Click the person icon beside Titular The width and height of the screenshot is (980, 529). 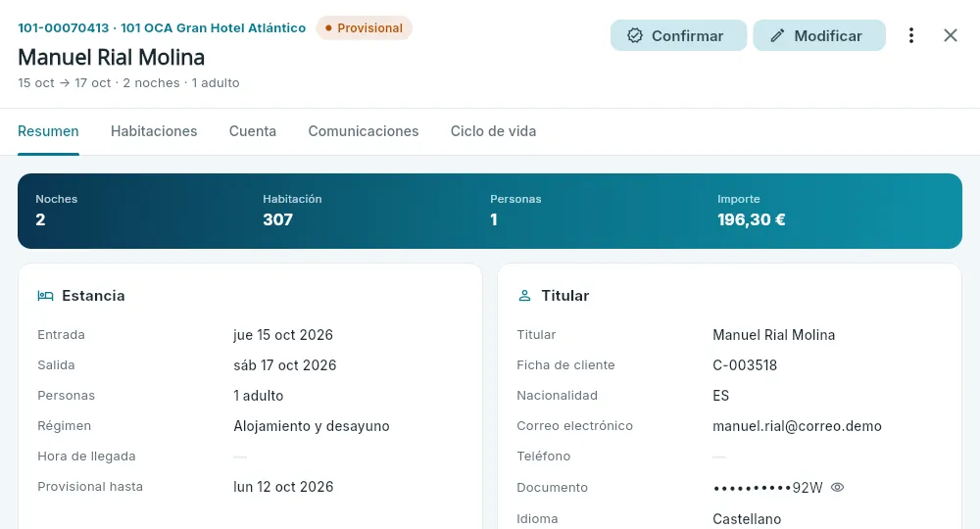tap(524, 296)
